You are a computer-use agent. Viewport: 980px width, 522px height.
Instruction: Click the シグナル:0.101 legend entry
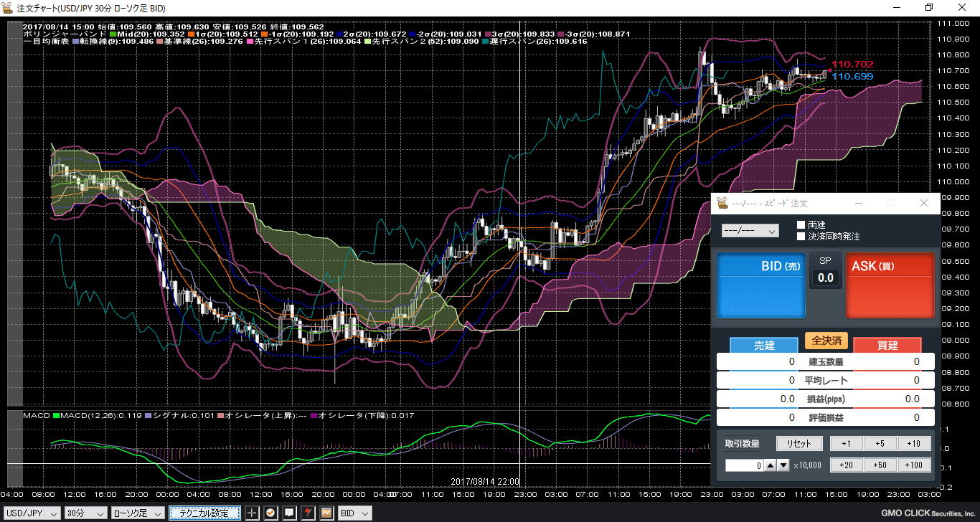click(179, 415)
